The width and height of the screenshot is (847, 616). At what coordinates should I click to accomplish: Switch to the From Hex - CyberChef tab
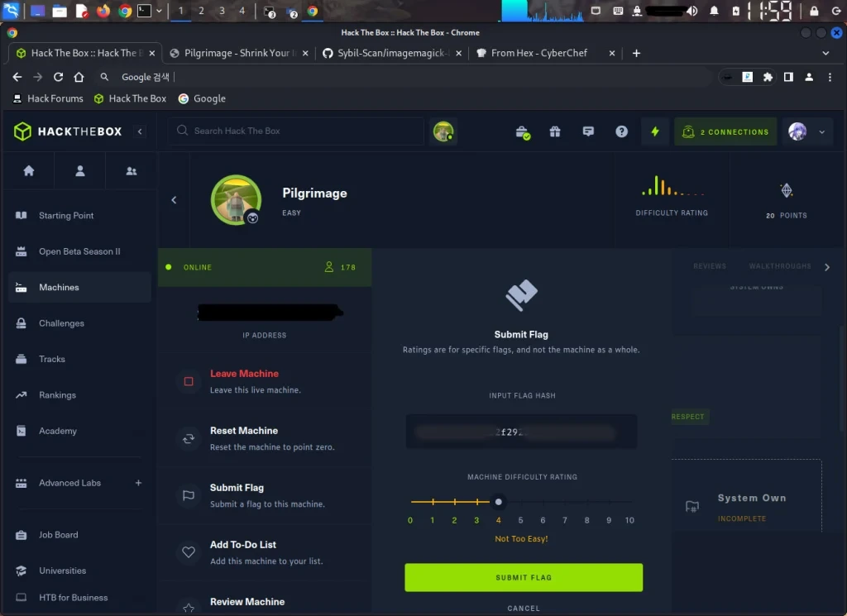click(544, 53)
